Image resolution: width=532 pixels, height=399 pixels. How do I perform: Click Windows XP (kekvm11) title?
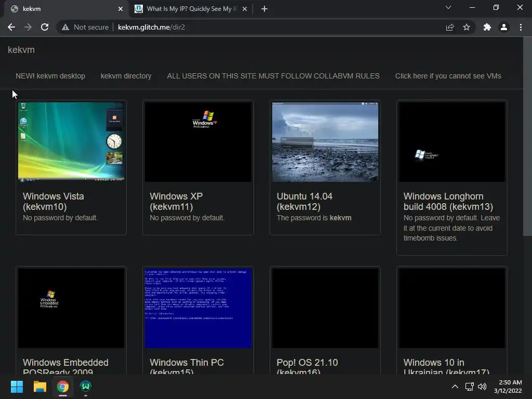point(176,202)
